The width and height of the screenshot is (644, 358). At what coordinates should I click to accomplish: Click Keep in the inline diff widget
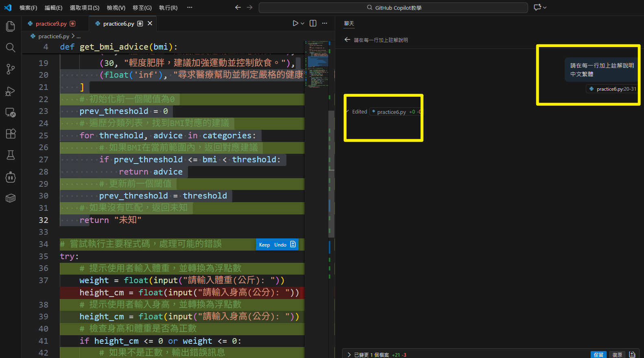(x=264, y=245)
